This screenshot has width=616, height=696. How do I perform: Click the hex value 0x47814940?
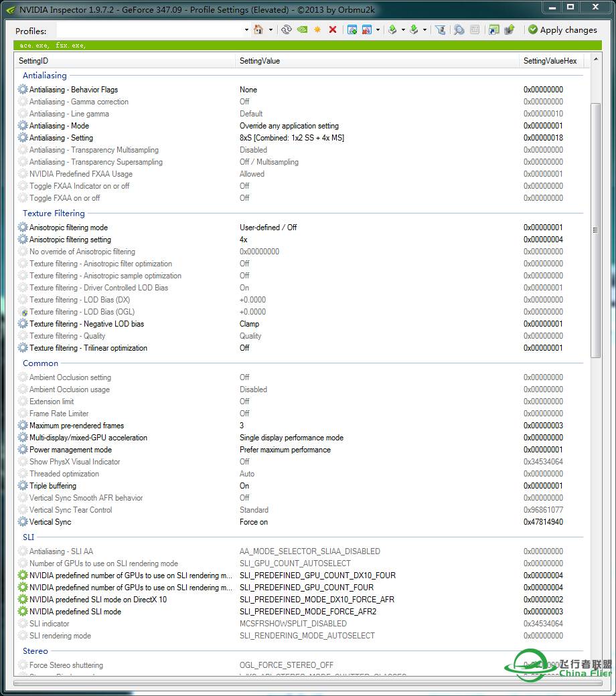(543, 522)
